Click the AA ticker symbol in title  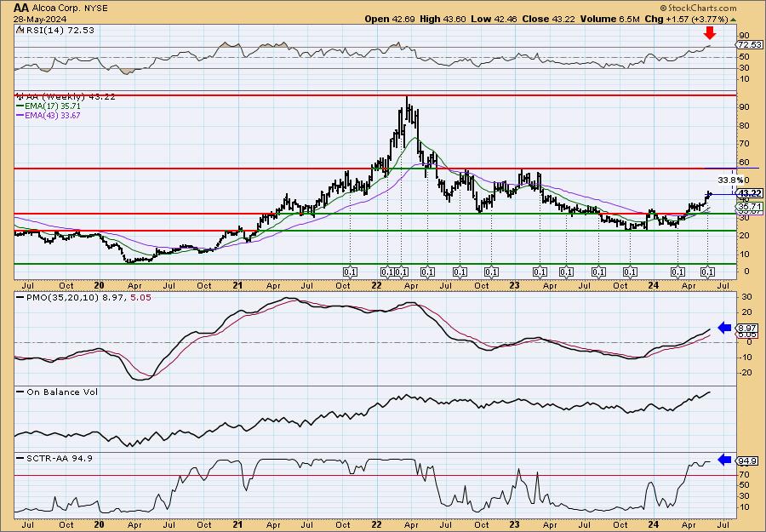pyautogui.click(x=20, y=8)
